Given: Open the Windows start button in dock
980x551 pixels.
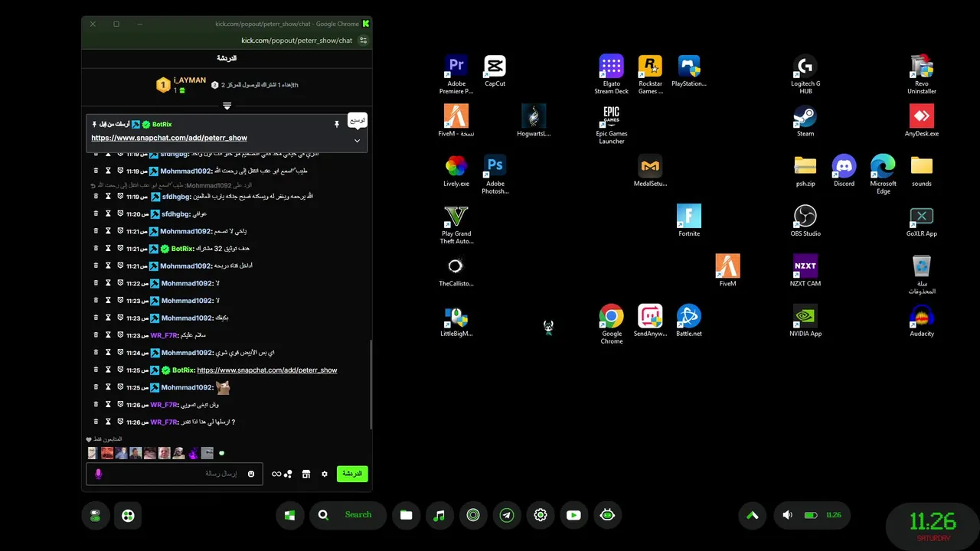Looking at the screenshot, I should [x=289, y=515].
